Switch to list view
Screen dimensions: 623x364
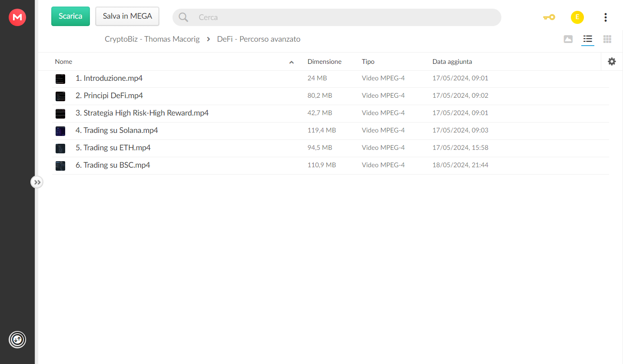click(588, 39)
